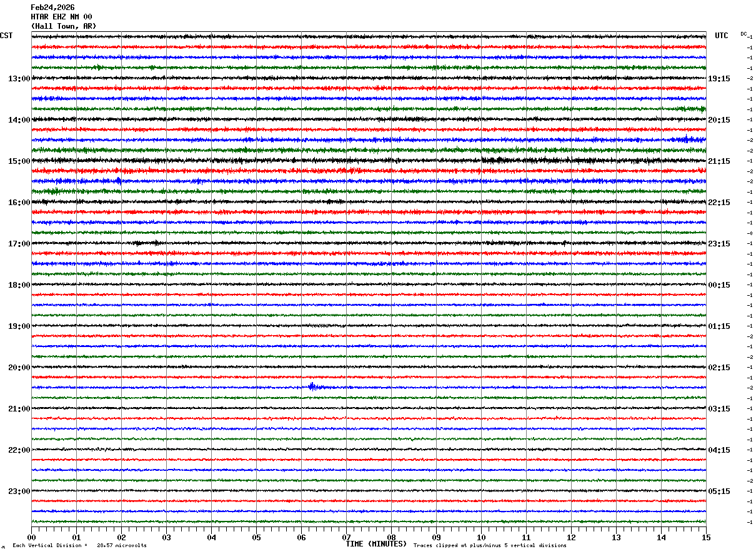
Task: Click minute tick label 06 on time axis
Action: 301,537
